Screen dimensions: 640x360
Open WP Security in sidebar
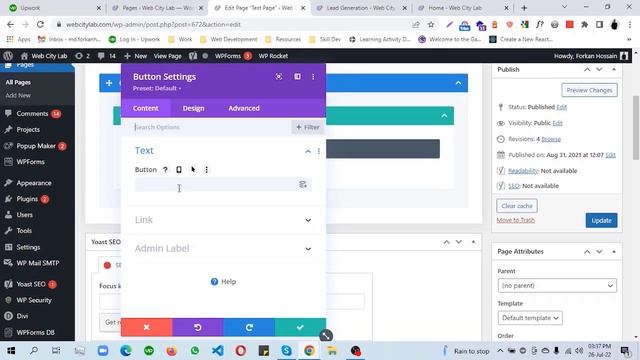click(33, 300)
